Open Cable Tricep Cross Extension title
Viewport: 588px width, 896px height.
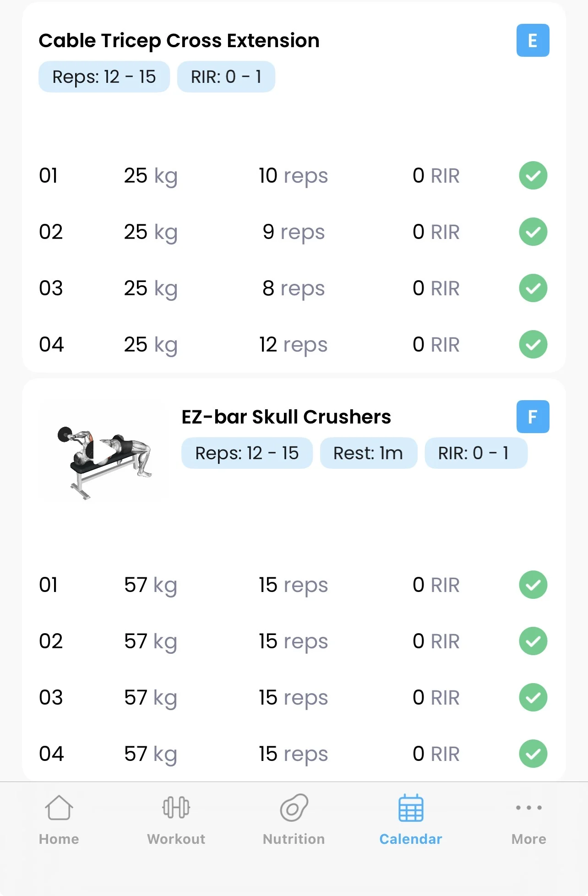[x=179, y=41]
